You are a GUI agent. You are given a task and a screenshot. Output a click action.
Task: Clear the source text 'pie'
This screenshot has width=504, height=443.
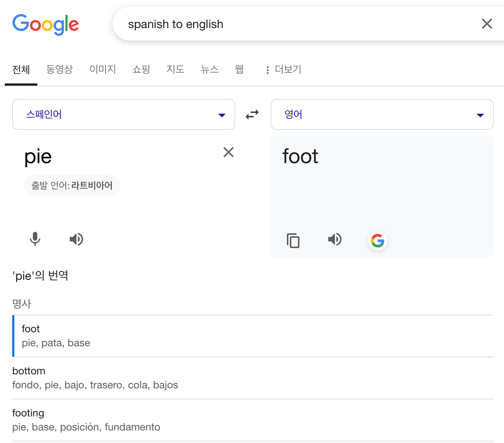(229, 152)
